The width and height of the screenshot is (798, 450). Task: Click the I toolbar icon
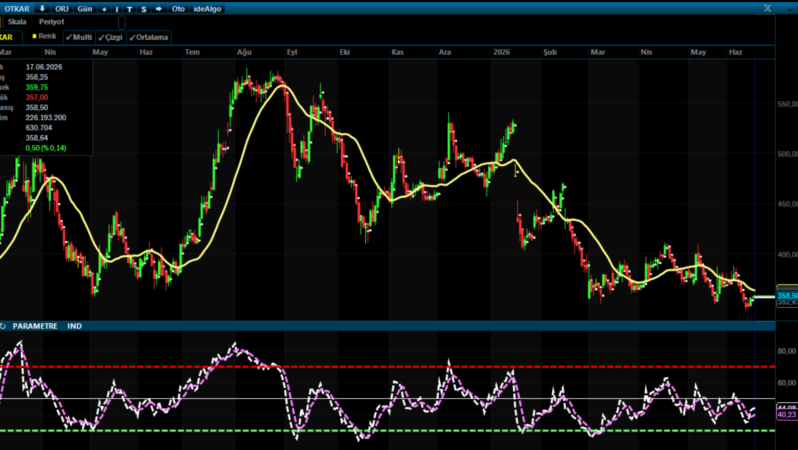(x=117, y=9)
